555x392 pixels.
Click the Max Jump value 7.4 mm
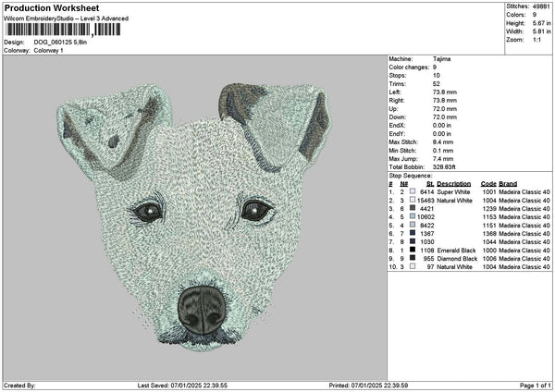(443, 159)
